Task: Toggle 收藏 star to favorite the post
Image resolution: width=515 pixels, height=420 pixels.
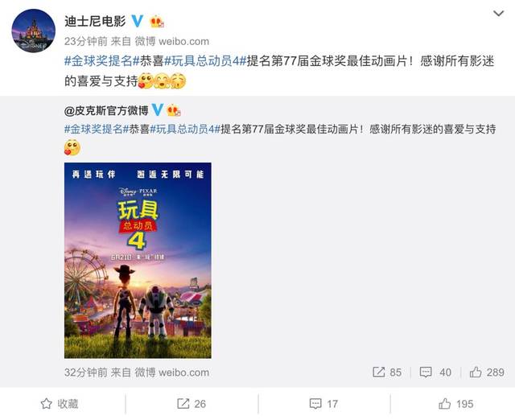Action: pyautogui.click(x=60, y=404)
